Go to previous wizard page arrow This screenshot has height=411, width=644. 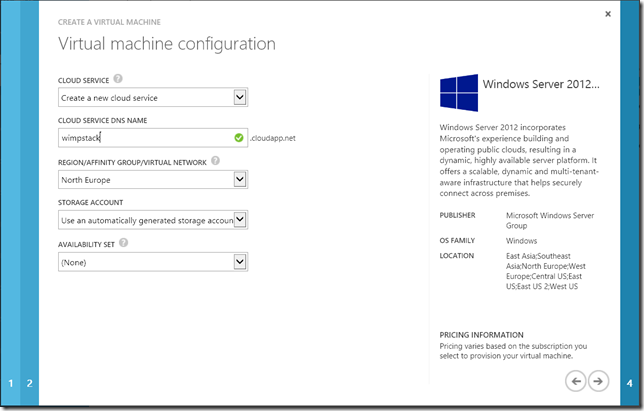(x=575, y=381)
